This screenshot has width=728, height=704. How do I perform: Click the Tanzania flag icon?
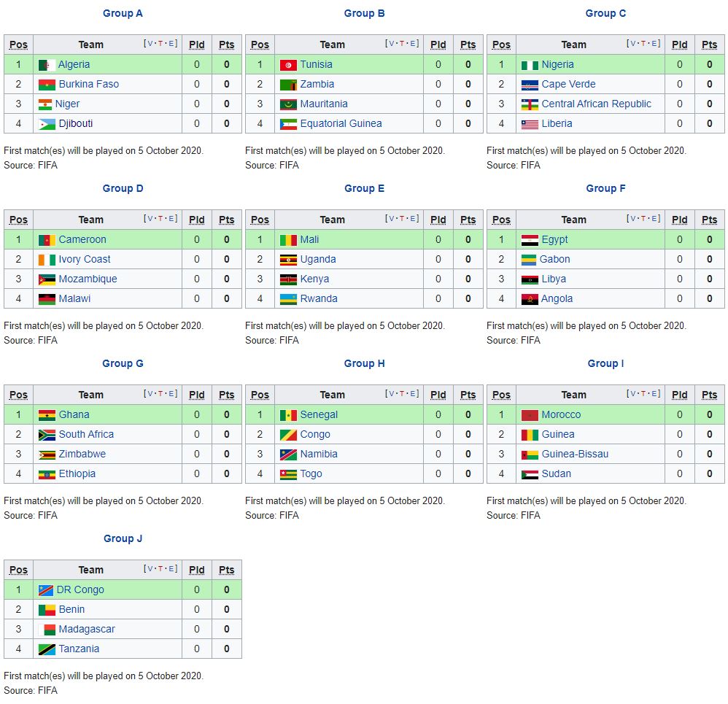pos(47,649)
